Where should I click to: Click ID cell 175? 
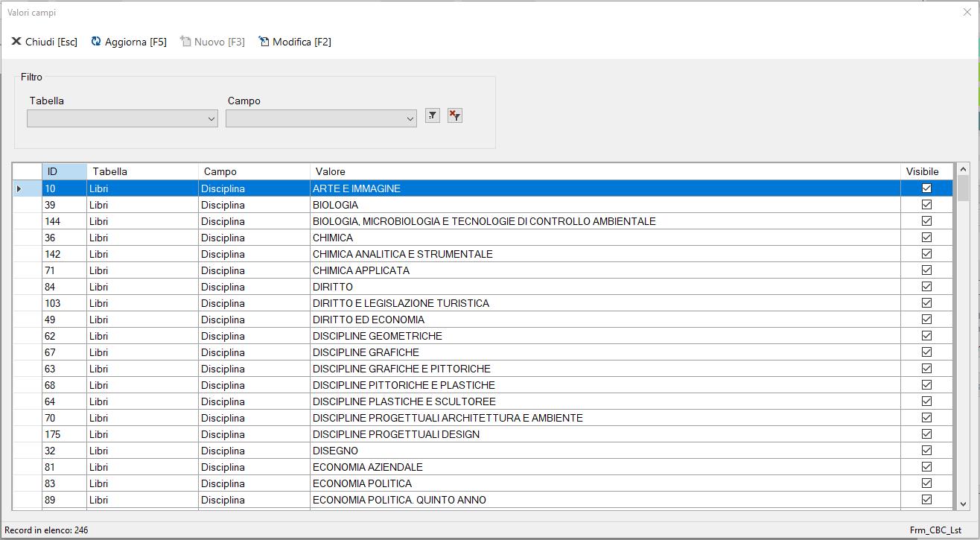pos(64,434)
